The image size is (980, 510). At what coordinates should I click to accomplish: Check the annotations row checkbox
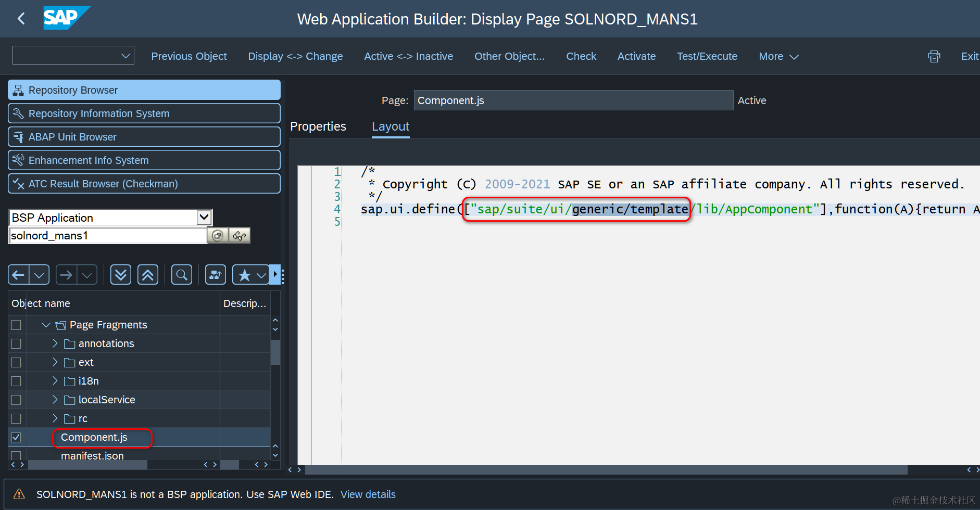[16, 343]
